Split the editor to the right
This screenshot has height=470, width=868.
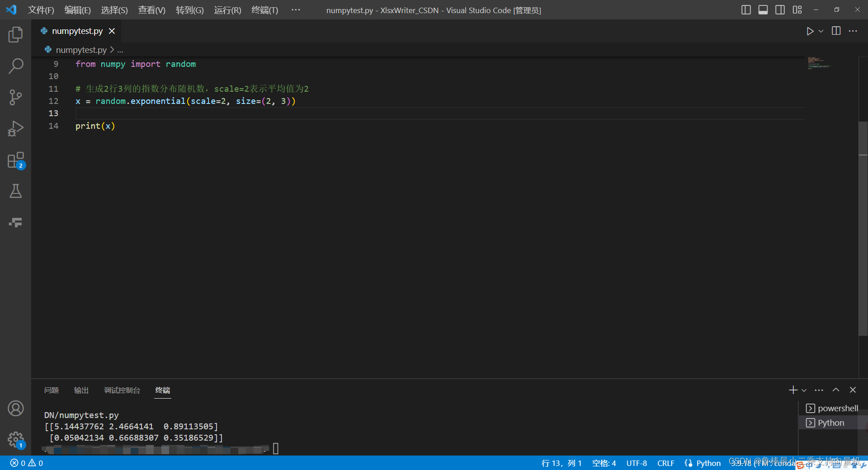(836, 31)
